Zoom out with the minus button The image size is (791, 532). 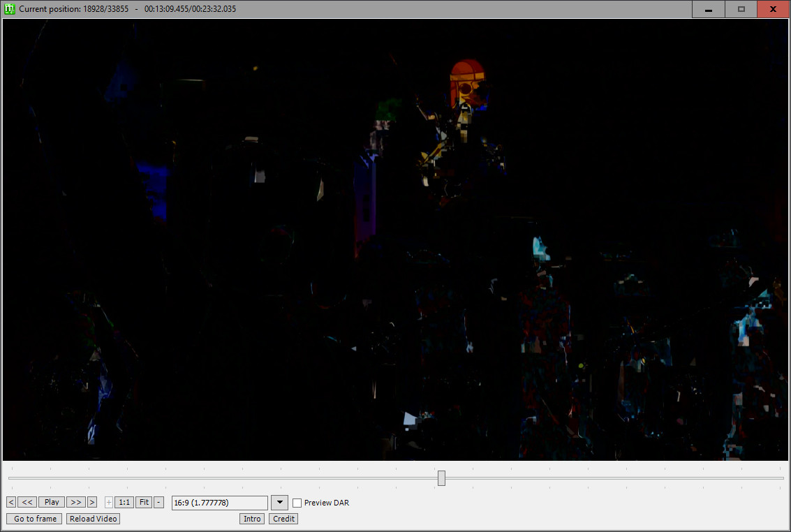pos(158,502)
